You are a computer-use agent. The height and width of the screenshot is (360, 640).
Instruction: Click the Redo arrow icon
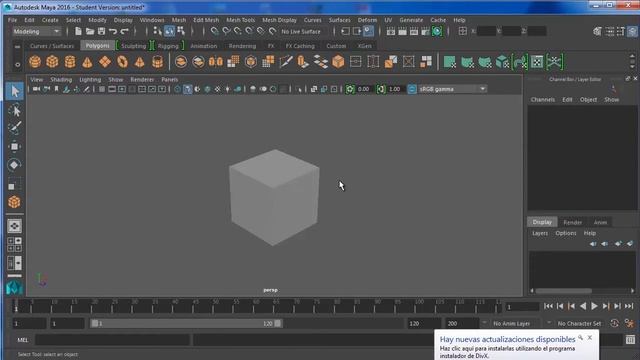click(x=124, y=31)
